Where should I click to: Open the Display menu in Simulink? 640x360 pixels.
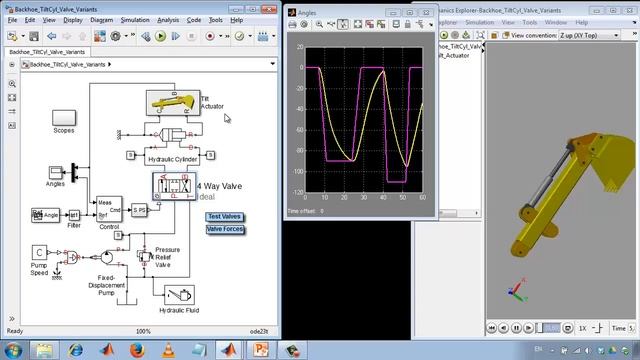click(73, 20)
